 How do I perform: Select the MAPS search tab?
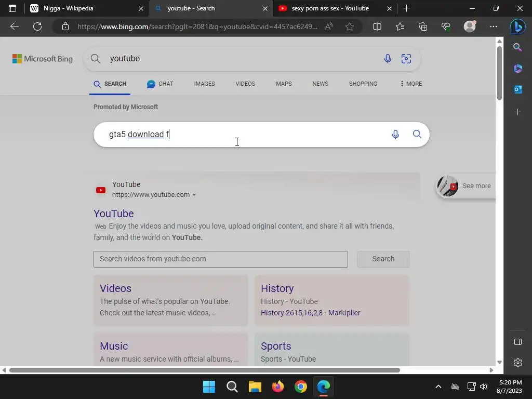[x=284, y=84]
